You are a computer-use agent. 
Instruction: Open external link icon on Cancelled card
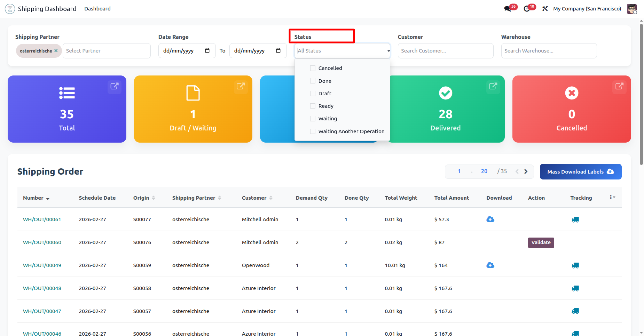[619, 86]
